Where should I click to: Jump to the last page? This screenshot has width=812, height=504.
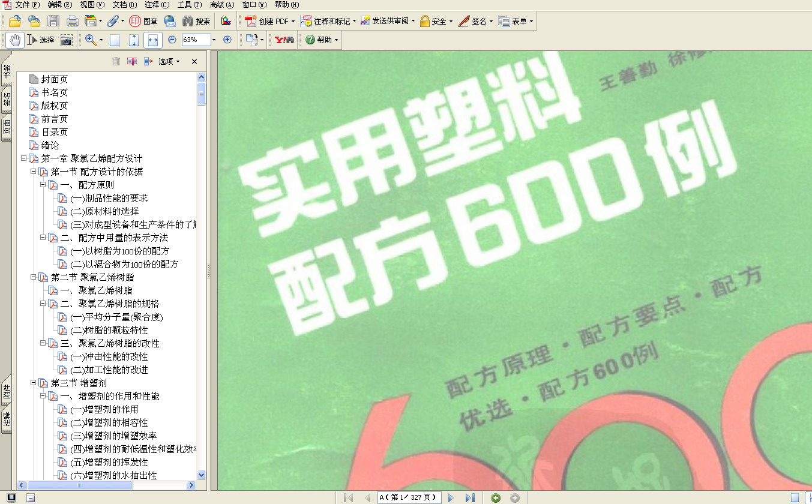470,497
